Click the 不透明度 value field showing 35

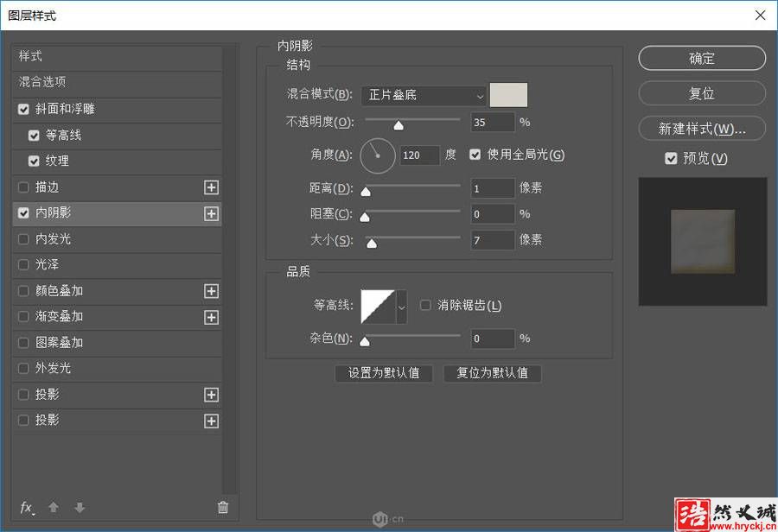[492, 123]
